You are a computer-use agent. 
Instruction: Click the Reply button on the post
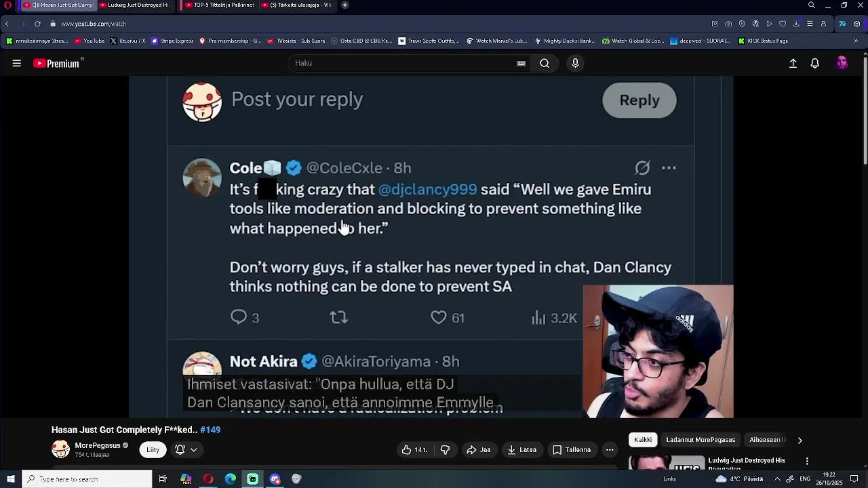639,100
